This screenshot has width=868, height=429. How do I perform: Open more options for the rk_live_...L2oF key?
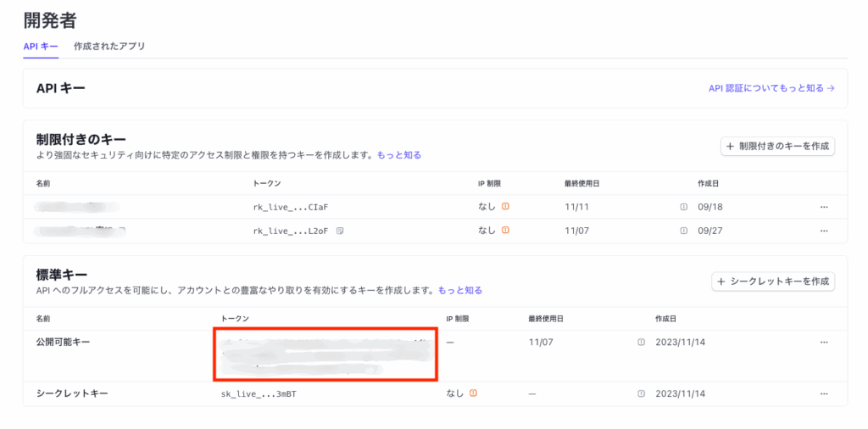click(823, 231)
